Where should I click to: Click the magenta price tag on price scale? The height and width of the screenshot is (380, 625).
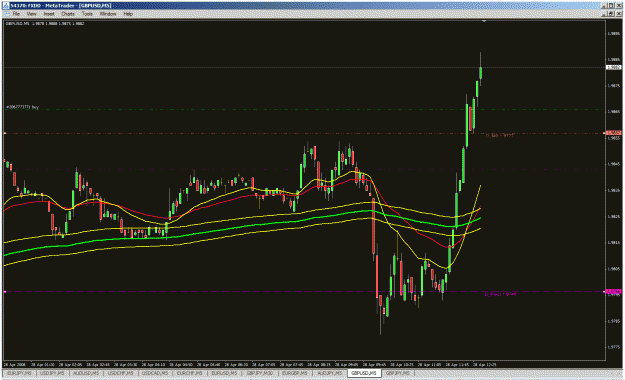coord(613,292)
